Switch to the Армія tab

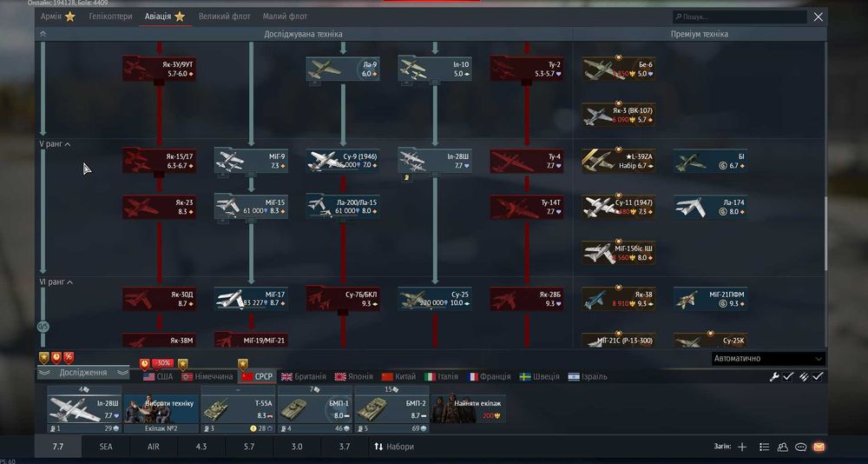point(57,17)
